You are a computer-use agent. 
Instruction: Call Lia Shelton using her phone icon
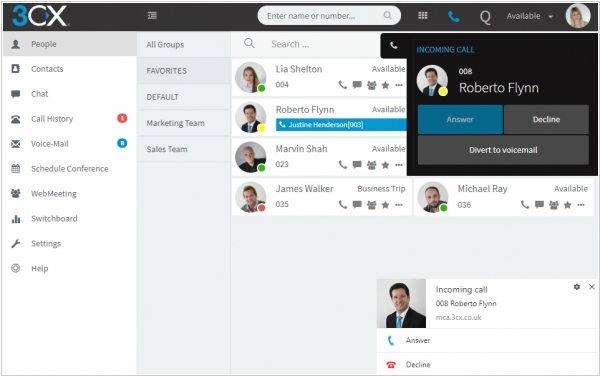342,85
